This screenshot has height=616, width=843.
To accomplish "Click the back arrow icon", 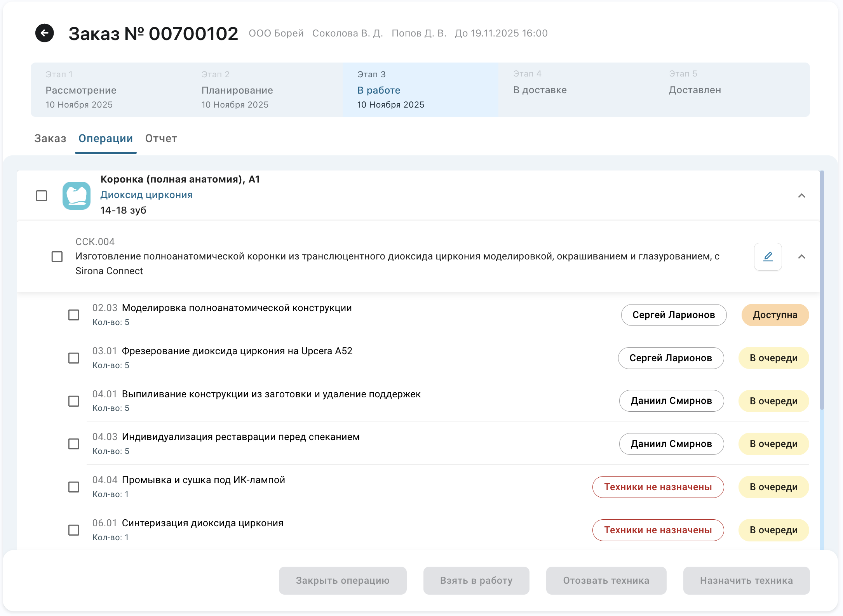I will pyautogui.click(x=45, y=33).
